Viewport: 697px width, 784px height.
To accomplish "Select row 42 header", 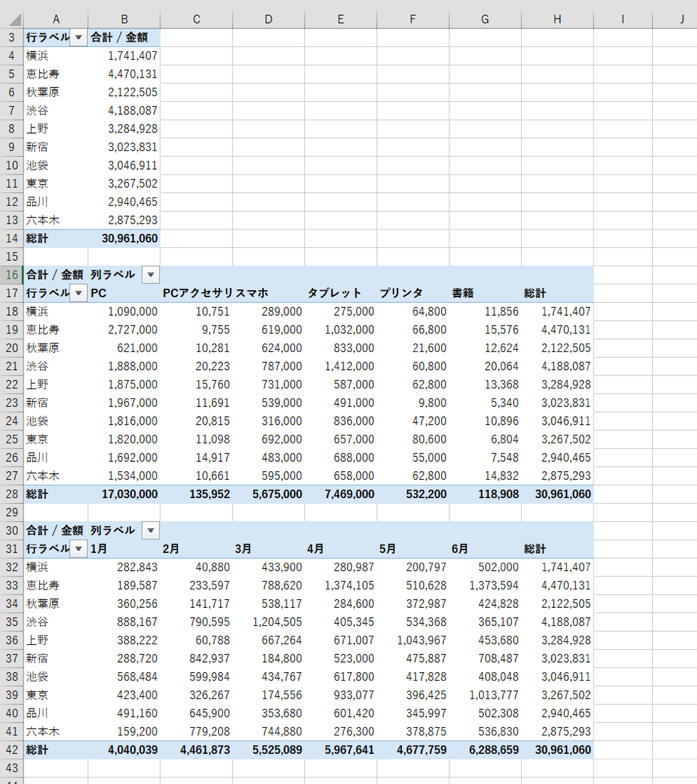I will coord(11,750).
